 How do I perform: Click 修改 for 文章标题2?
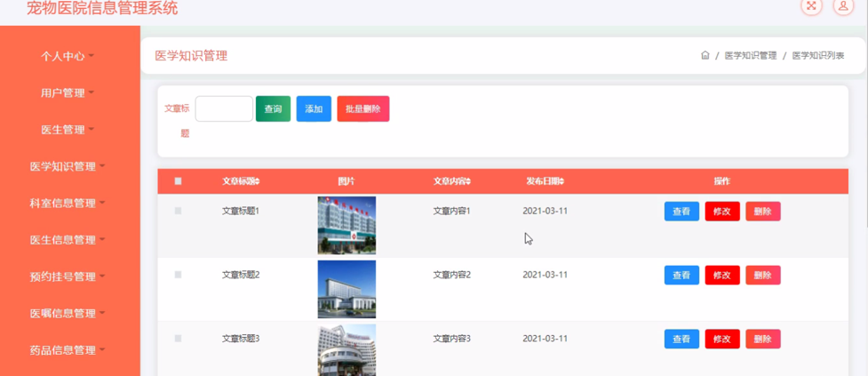click(x=722, y=276)
